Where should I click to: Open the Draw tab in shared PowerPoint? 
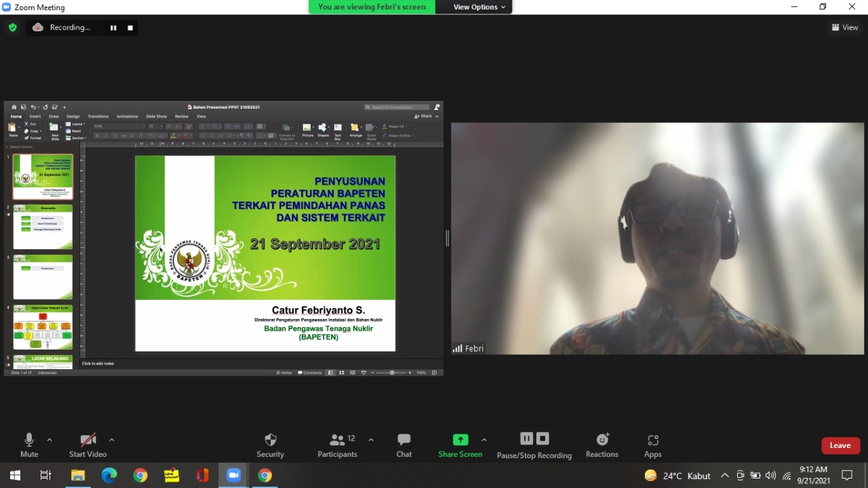(x=54, y=117)
